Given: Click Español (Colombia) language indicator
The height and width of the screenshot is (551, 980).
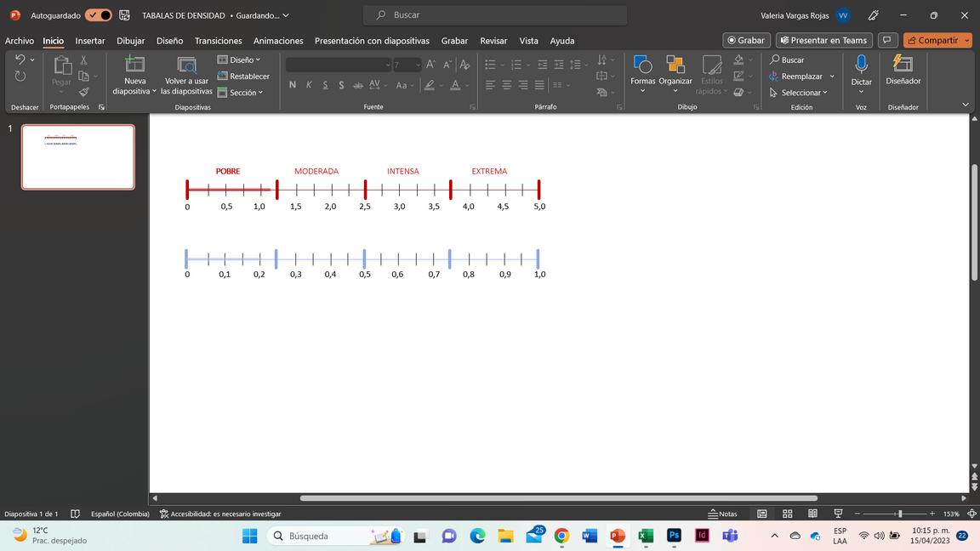Looking at the screenshot, I should tap(120, 514).
